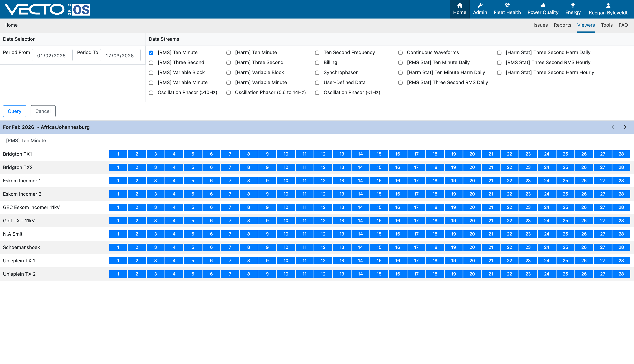The height and width of the screenshot is (364, 634).
Task: Check the User-Defined Data stream
Action: pos(317,83)
